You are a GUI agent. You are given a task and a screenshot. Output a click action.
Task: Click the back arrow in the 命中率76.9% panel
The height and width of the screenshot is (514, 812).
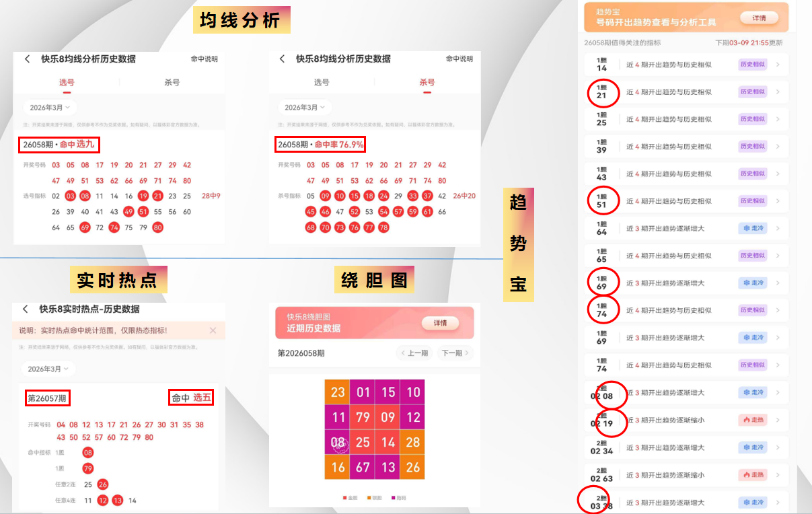click(x=282, y=59)
